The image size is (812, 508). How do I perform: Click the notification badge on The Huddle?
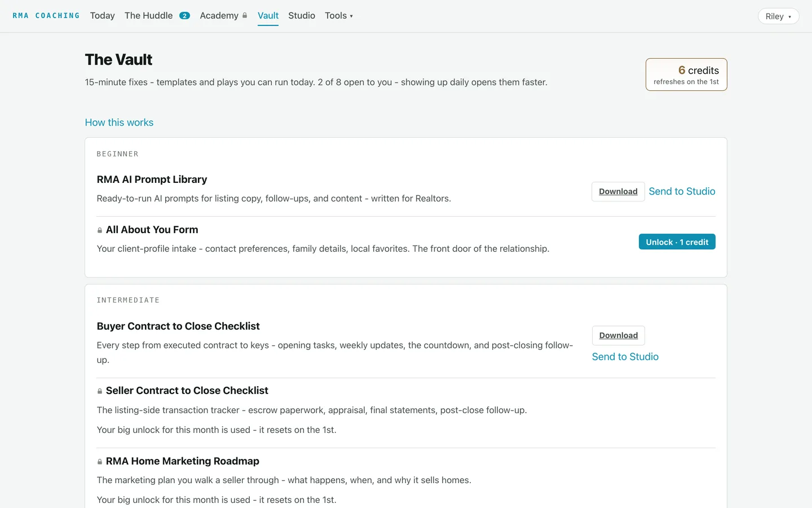(184, 16)
